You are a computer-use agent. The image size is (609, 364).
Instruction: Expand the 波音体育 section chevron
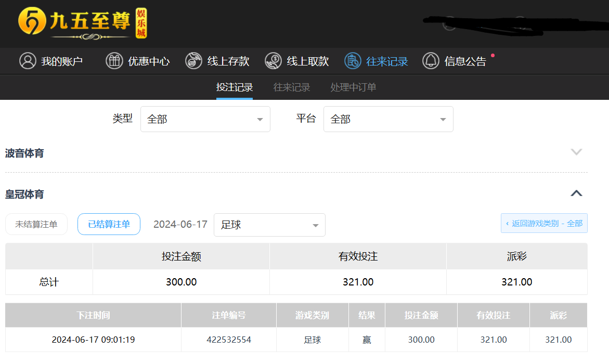[x=576, y=152]
